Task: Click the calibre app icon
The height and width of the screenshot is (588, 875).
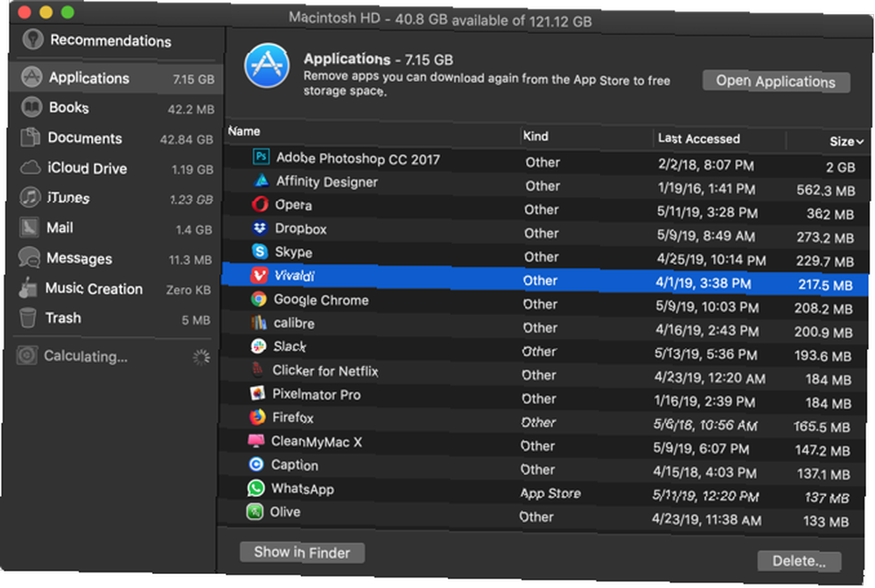Action: coord(258,323)
